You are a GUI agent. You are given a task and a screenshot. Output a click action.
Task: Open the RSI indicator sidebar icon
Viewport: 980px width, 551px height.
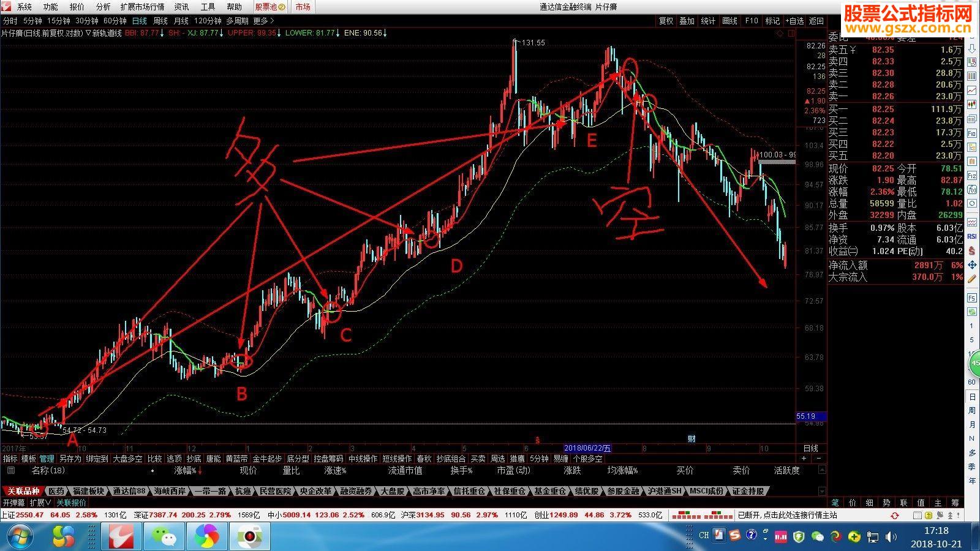[x=971, y=236]
